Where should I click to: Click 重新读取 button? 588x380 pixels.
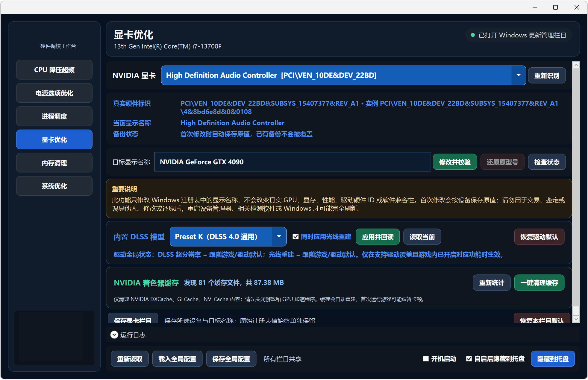point(130,358)
